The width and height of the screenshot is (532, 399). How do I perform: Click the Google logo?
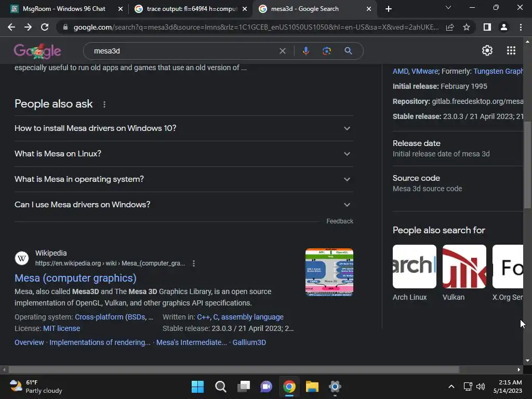point(37,51)
